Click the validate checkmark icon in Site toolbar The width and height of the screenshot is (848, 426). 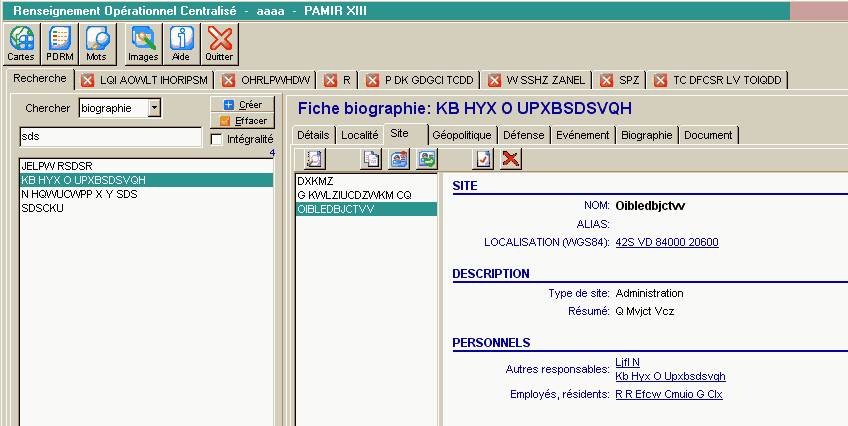(x=483, y=159)
